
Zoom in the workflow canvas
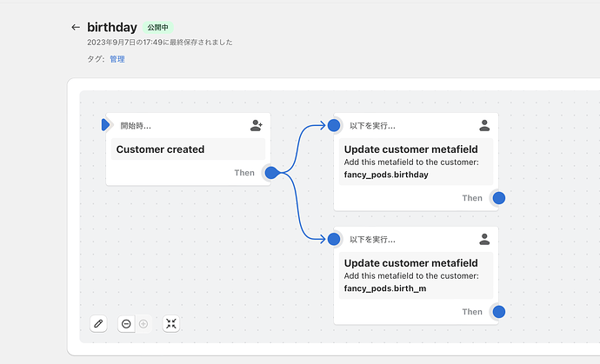tap(143, 323)
